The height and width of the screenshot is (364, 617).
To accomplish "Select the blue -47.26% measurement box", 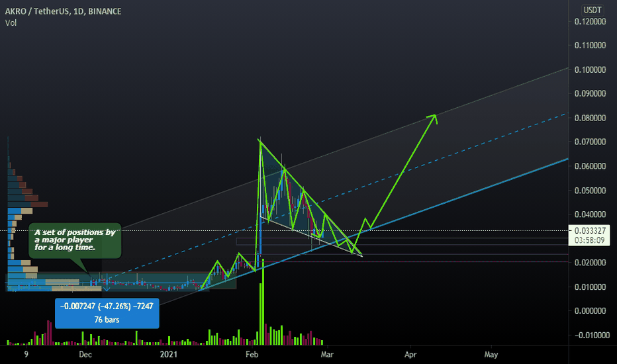I will (x=107, y=313).
